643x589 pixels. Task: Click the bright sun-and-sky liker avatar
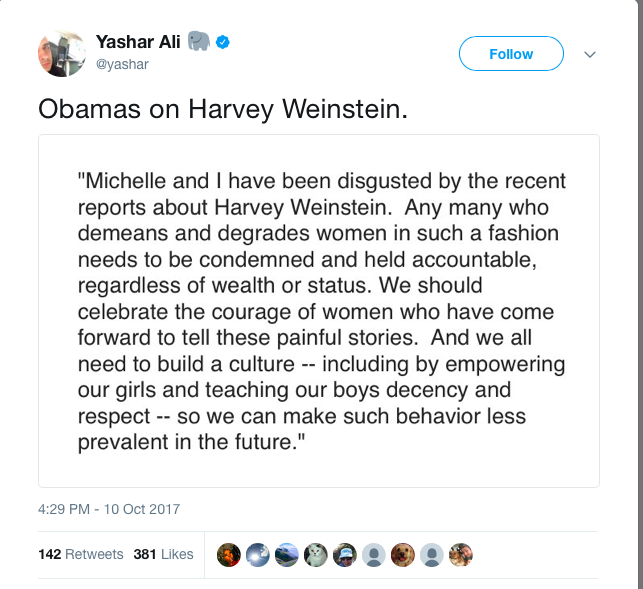258,554
